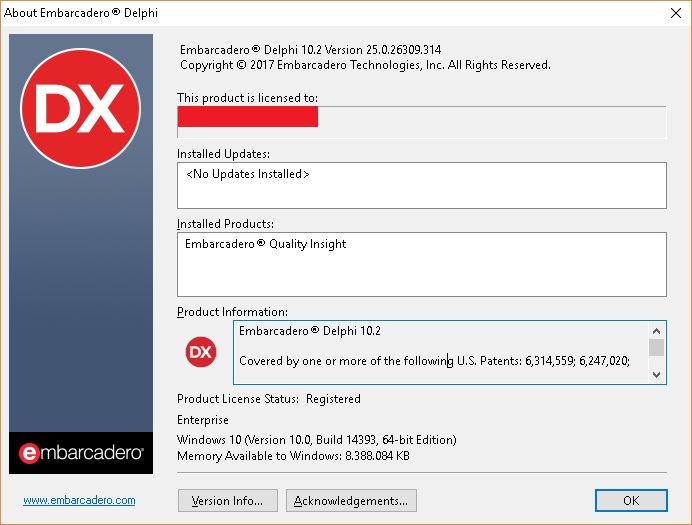The width and height of the screenshot is (692, 525).
Task: Click the "Installed Updates:" label
Action: coord(223,154)
